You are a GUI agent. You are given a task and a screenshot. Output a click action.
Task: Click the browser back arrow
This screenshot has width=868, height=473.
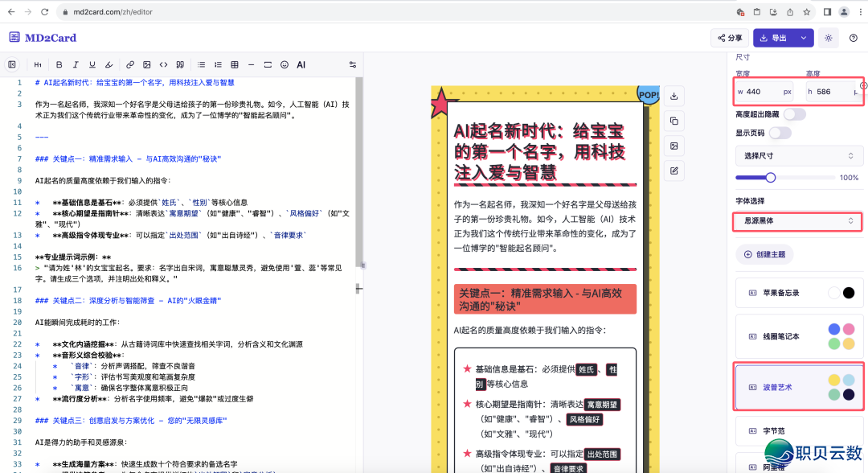click(11, 11)
